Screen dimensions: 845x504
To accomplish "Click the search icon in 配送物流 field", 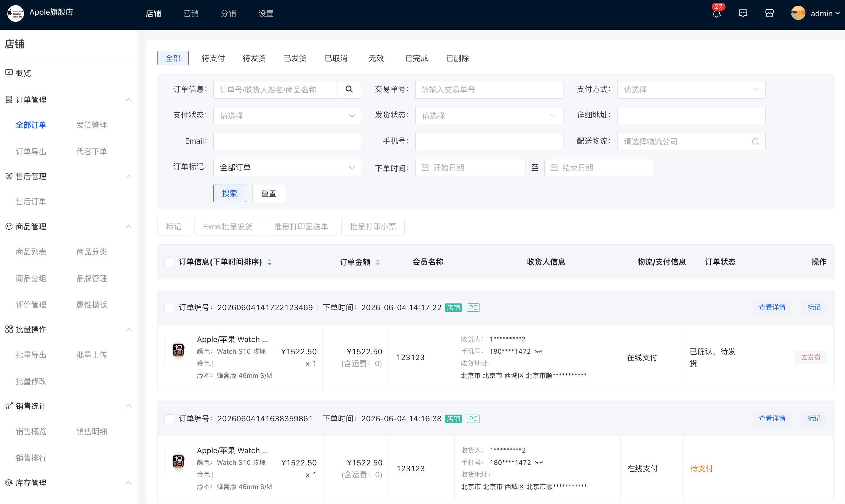I will [755, 142].
